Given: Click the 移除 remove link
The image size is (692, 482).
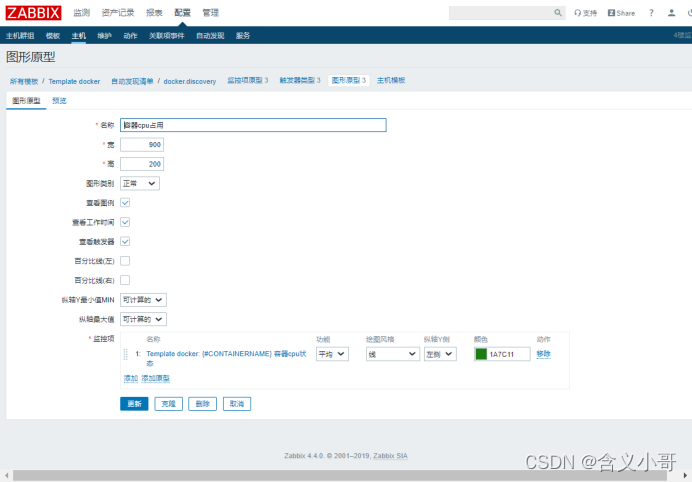Looking at the screenshot, I should click(543, 354).
